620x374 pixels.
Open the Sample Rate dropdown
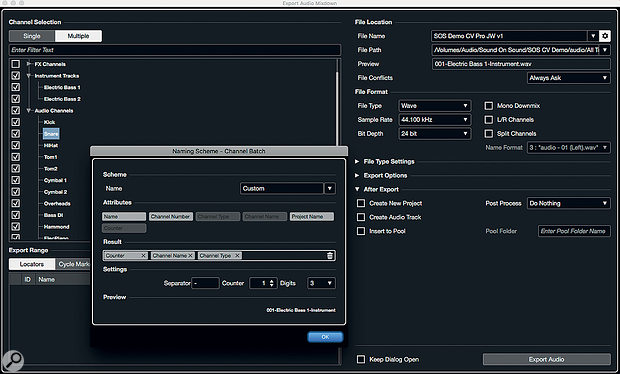(x=435, y=119)
